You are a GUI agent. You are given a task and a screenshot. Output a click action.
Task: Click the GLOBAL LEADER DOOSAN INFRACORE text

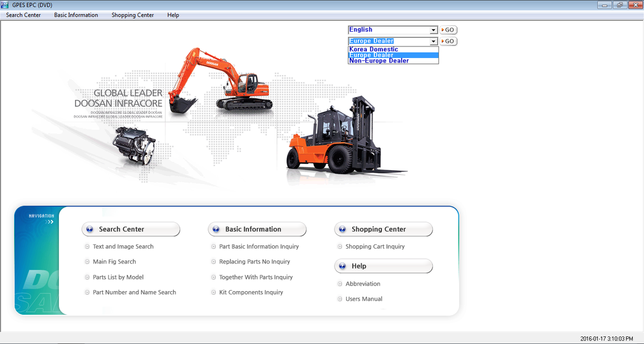pyautogui.click(x=119, y=98)
